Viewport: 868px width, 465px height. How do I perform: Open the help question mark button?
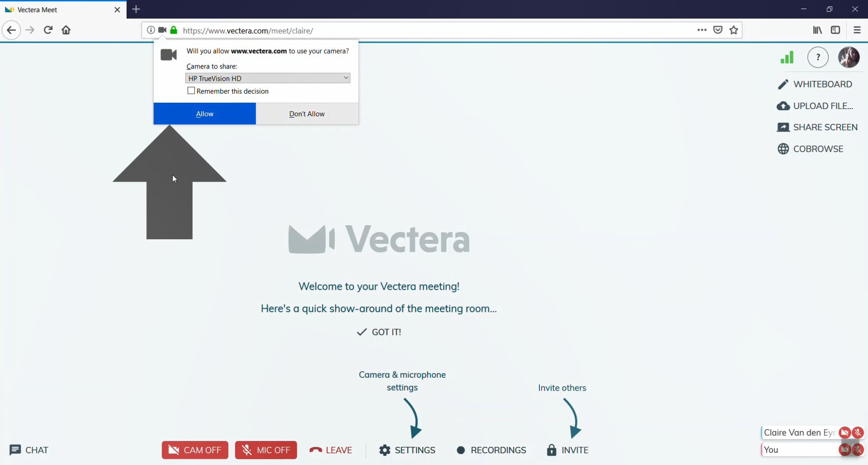tap(818, 57)
